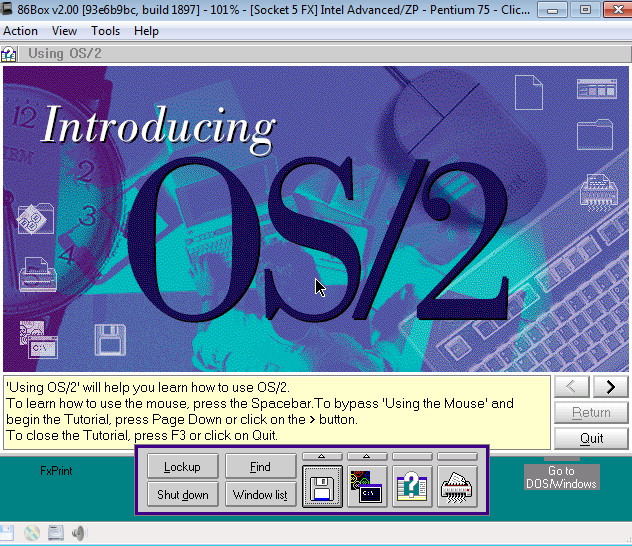The height and width of the screenshot is (546, 632).
Task: Maximize the 86Box window
Action: click(x=585, y=10)
